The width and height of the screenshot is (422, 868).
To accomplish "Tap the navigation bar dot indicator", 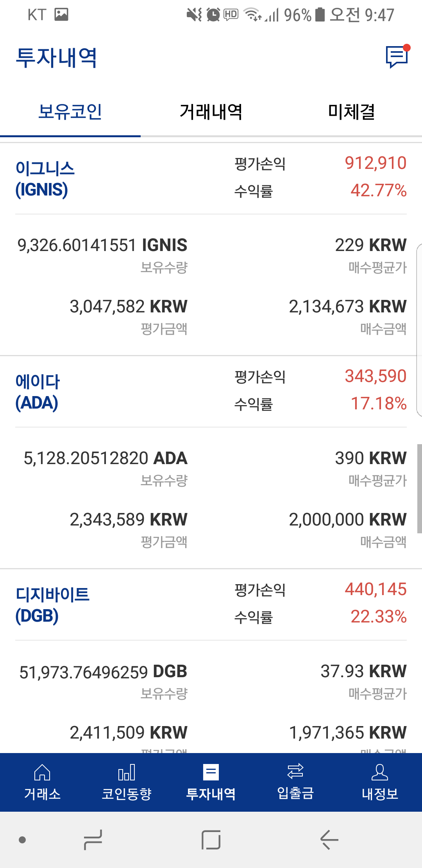I will coord(22,839).
